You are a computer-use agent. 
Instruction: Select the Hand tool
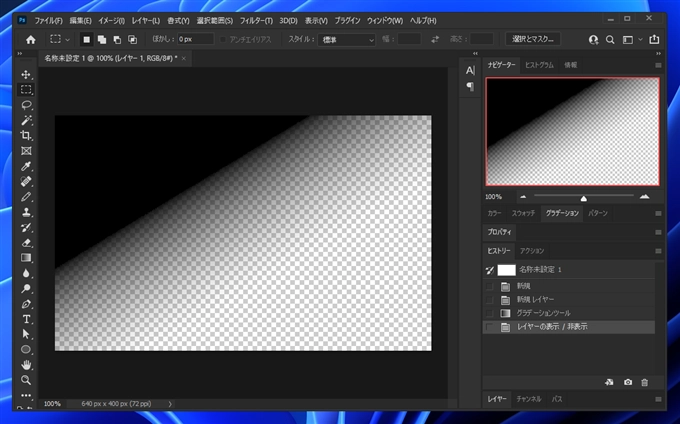pos(26,365)
